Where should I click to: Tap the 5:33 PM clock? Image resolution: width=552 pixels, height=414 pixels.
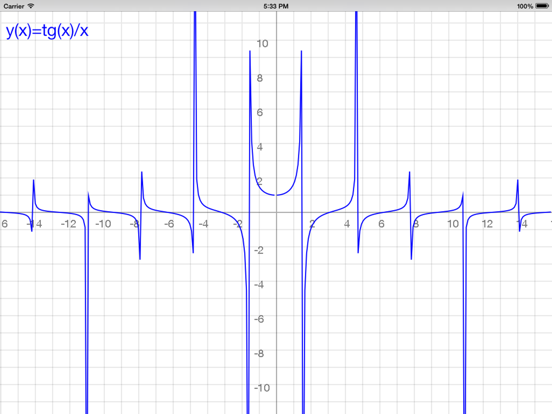click(276, 6)
